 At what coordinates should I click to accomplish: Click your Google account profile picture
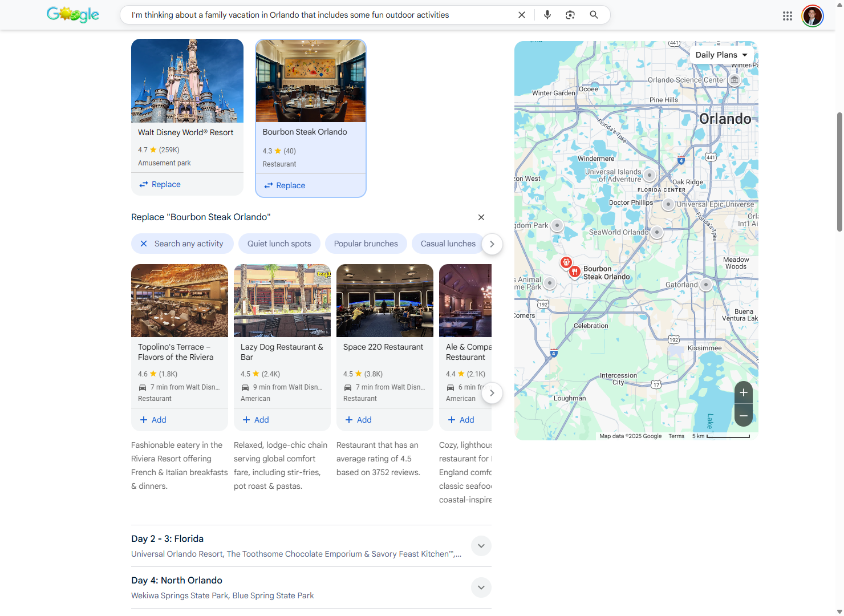point(812,15)
